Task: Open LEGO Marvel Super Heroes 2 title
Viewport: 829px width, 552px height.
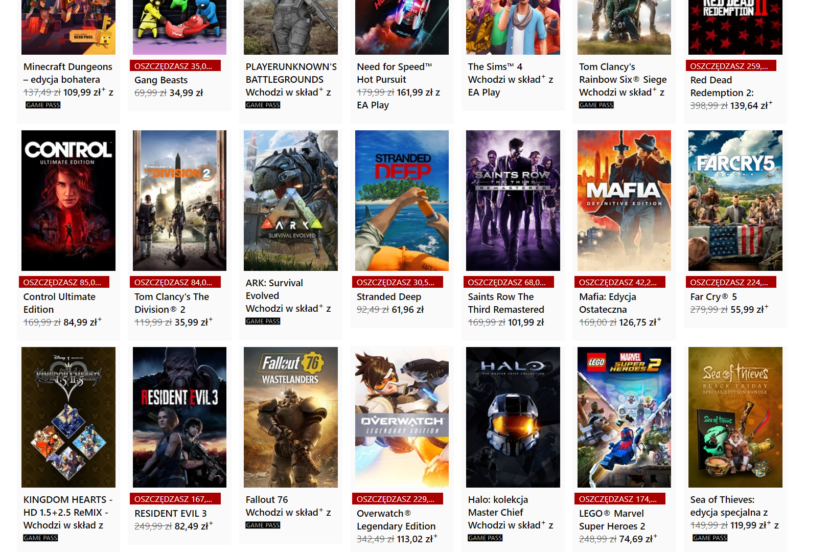Action: (612, 520)
